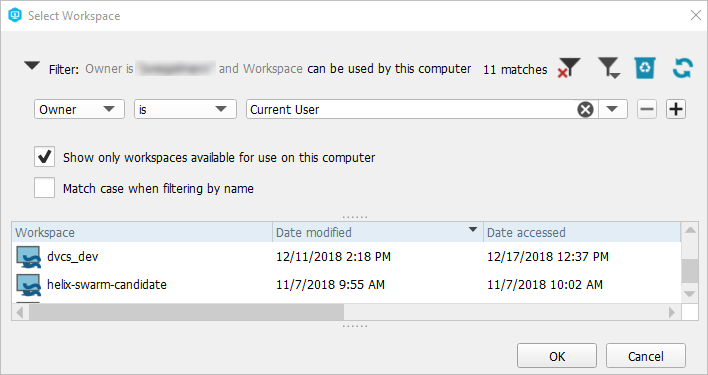Uncheck Show only workspaces available on this computer
Viewport: 708px width, 375px height.
(x=44, y=157)
